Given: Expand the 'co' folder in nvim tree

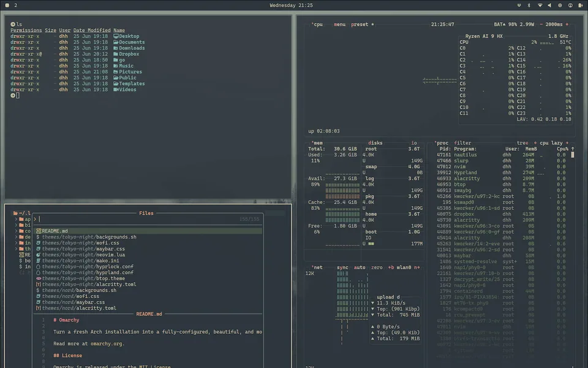Looking at the screenshot, I should coord(16,231).
